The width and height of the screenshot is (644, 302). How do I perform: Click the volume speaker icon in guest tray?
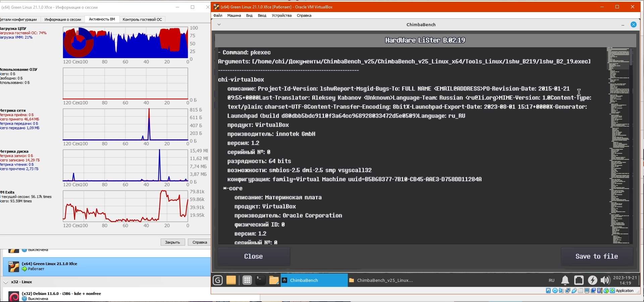(x=605, y=280)
